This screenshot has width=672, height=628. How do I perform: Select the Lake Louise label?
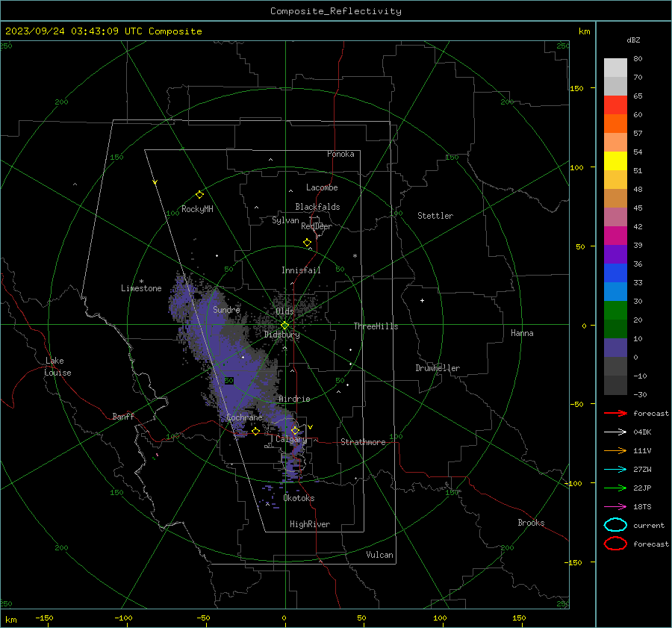[57, 367]
